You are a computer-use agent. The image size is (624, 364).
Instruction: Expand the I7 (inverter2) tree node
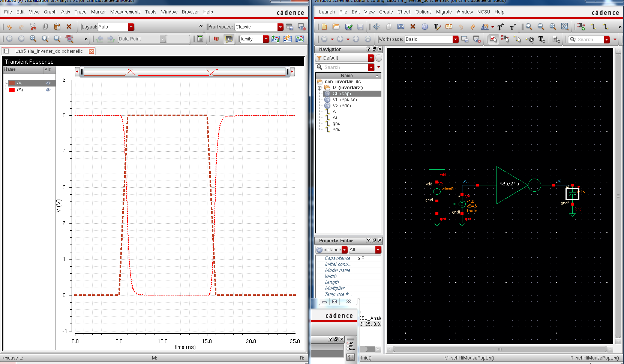[320, 88]
